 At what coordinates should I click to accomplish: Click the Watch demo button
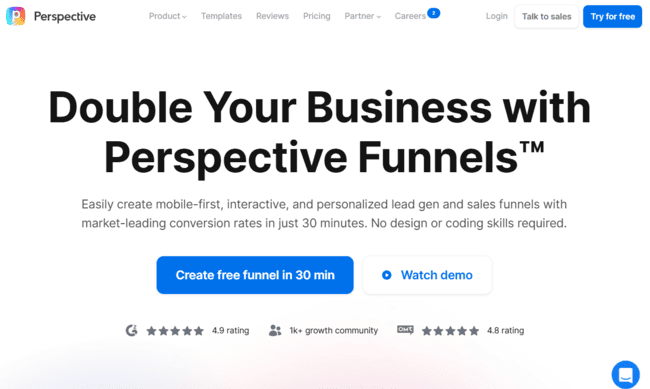point(427,275)
